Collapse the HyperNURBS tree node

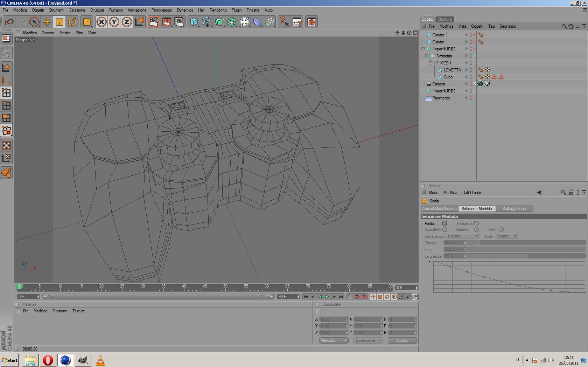tap(423, 49)
